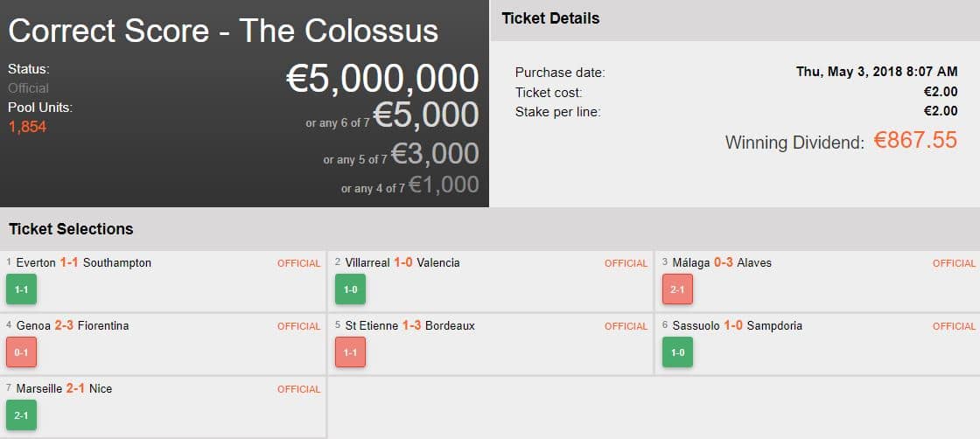980x439 pixels.
Task: Click the OFFICIAL label for St Etienne vs Bordeaux
Action: [626, 326]
